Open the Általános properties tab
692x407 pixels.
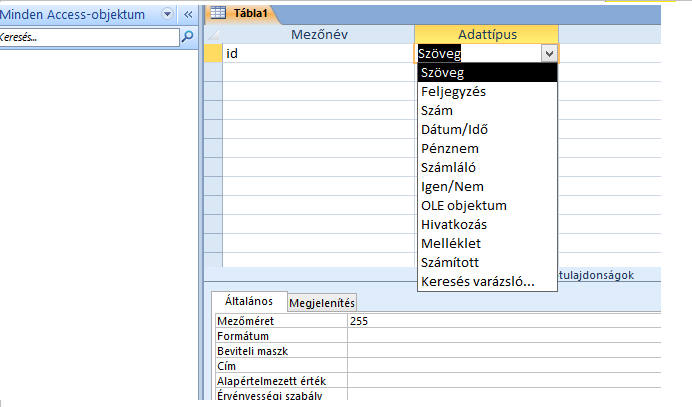coord(249,301)
